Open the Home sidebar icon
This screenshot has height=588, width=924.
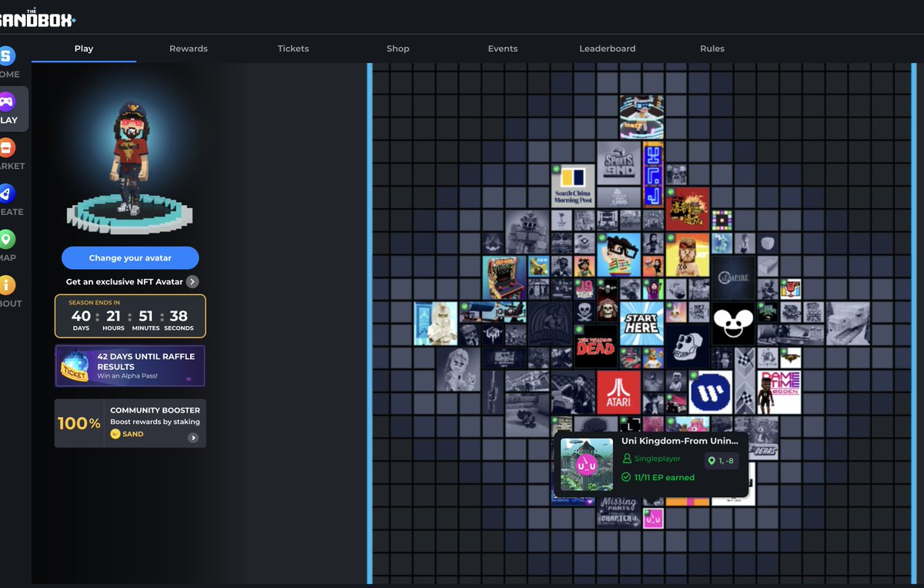pos(6,56)
